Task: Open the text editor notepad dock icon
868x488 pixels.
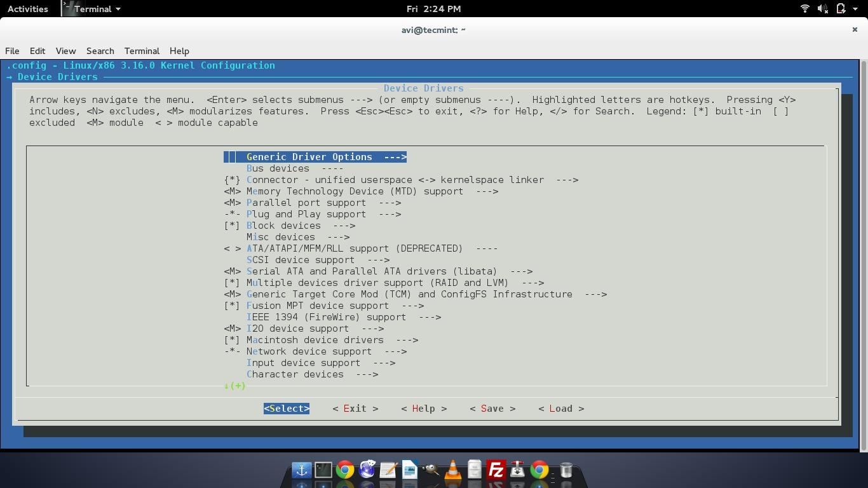Action: tap(388, 470)
